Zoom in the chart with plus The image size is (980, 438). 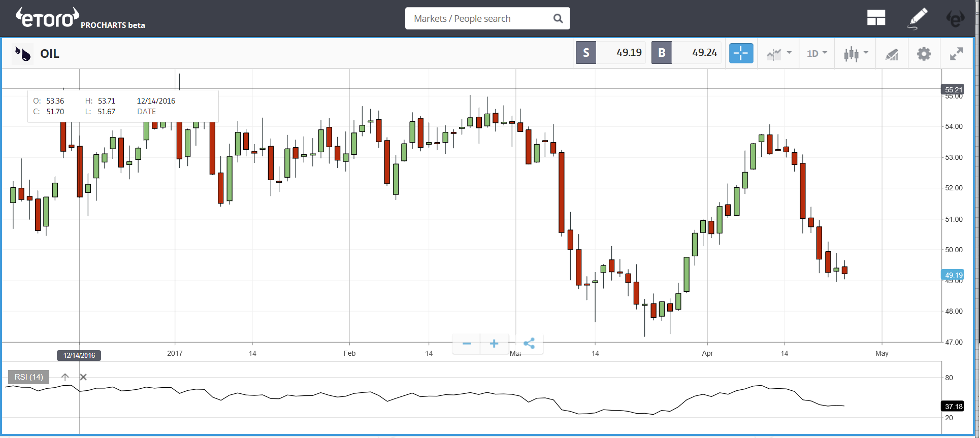pyautogui.click(x=494, y=344)
